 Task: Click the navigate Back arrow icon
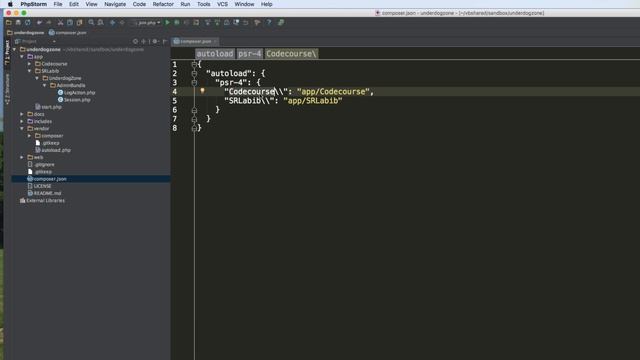112,22
